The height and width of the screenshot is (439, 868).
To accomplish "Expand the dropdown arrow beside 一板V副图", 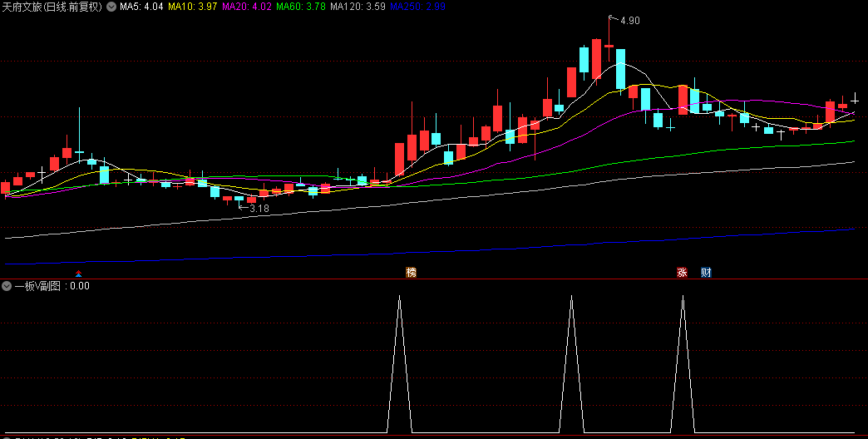I will [x=7, y=286].
